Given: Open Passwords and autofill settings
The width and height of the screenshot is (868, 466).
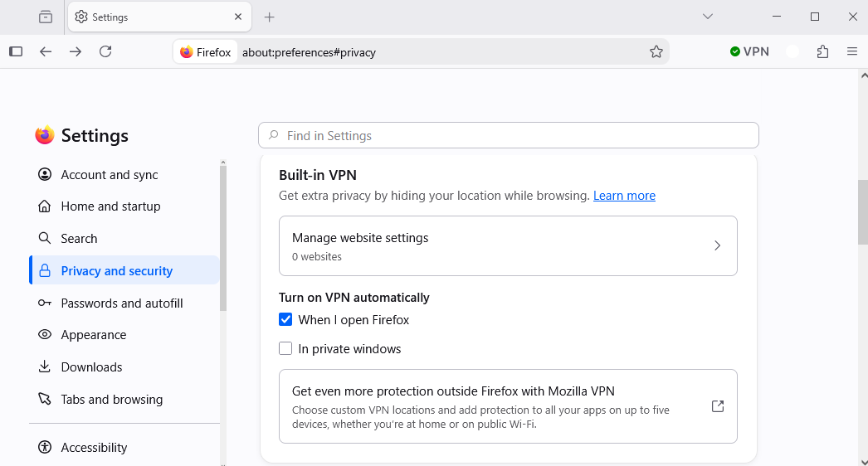Looking at the screenshot, I should [124, 303].
